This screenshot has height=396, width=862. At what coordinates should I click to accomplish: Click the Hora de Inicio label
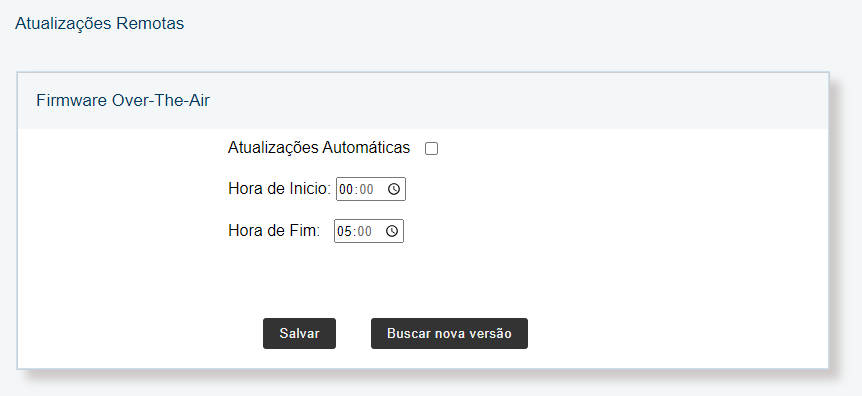pos(279,189)
